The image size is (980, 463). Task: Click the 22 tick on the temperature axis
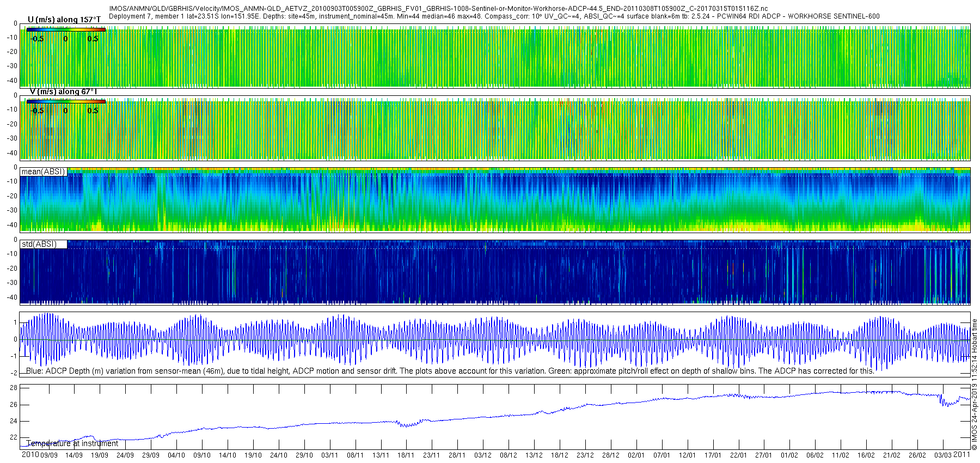14,437
